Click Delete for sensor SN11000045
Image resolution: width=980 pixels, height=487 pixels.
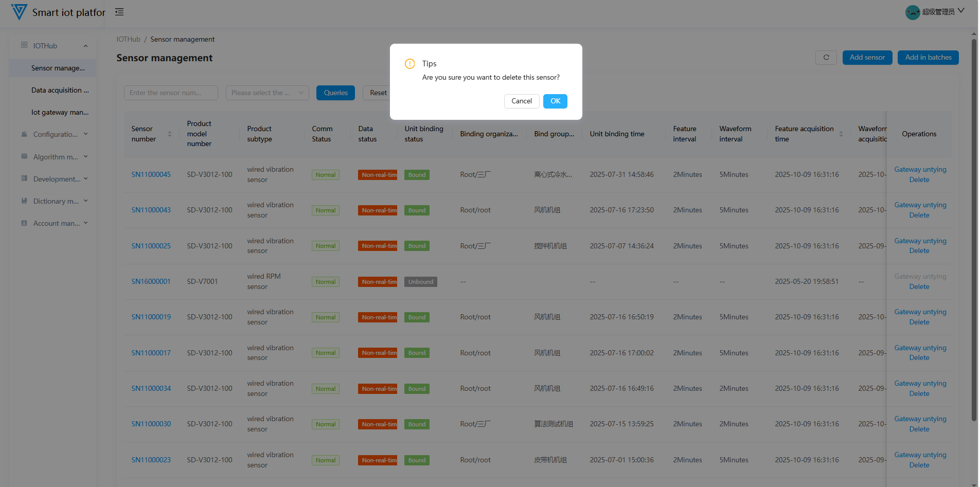click(919, 180)
